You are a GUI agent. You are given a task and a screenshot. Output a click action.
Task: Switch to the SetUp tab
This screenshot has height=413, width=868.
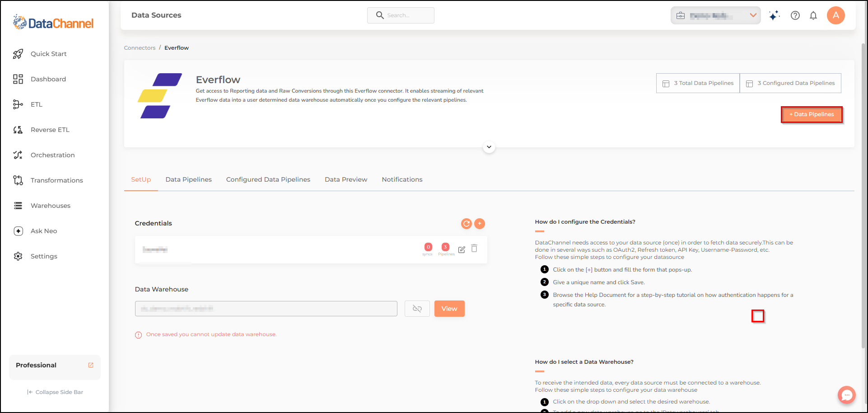(141, 179)
